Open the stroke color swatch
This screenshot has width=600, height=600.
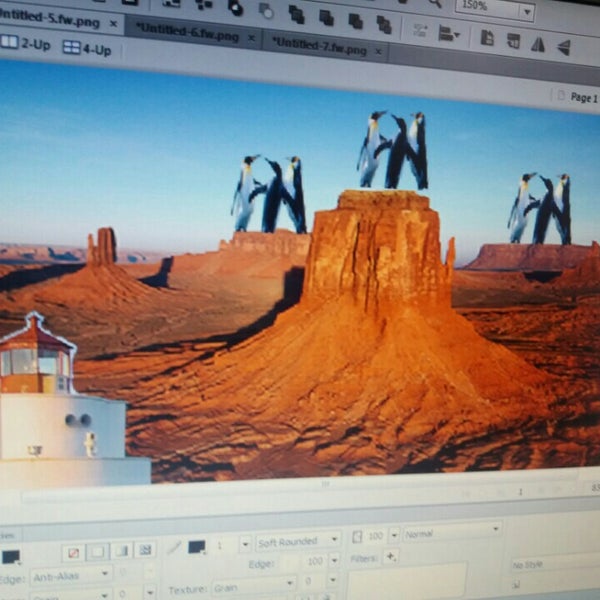pos(197,547)
